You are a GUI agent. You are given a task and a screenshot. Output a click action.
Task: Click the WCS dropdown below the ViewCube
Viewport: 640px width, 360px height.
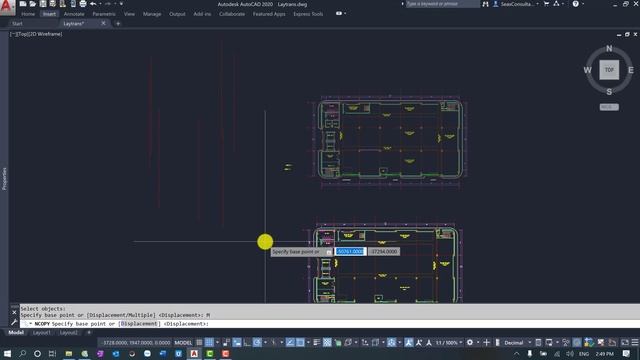(609, 107)
